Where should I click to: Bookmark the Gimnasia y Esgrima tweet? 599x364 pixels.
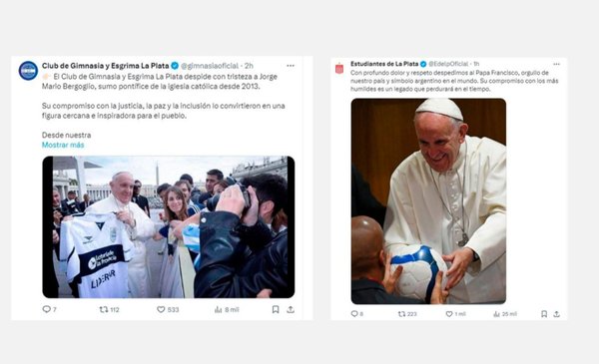[276, 309]
